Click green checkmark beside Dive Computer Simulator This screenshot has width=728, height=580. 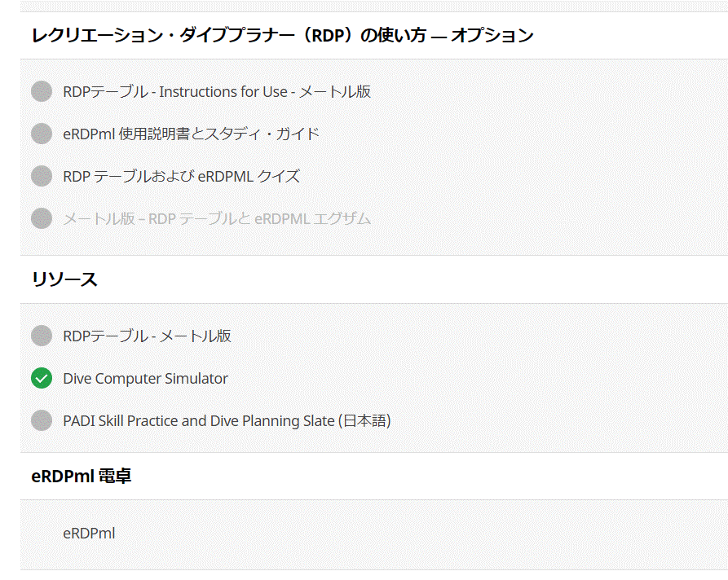point(42,378)
